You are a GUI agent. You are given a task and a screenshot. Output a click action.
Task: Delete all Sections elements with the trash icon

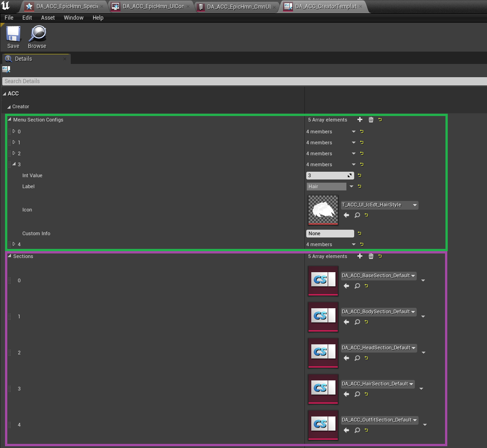tap(371, 256)
